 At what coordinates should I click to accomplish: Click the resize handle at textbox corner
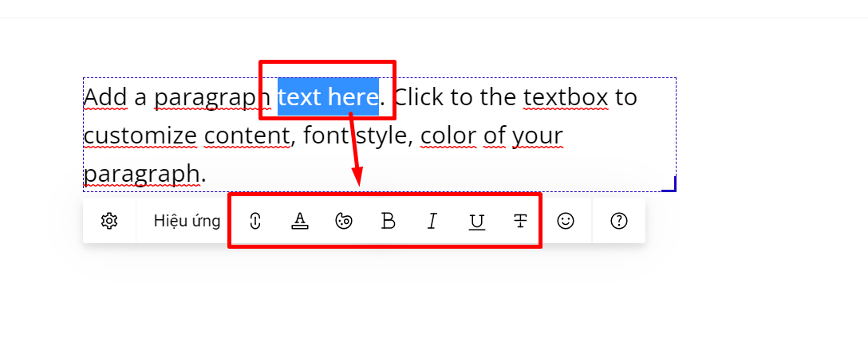[670, 185]
